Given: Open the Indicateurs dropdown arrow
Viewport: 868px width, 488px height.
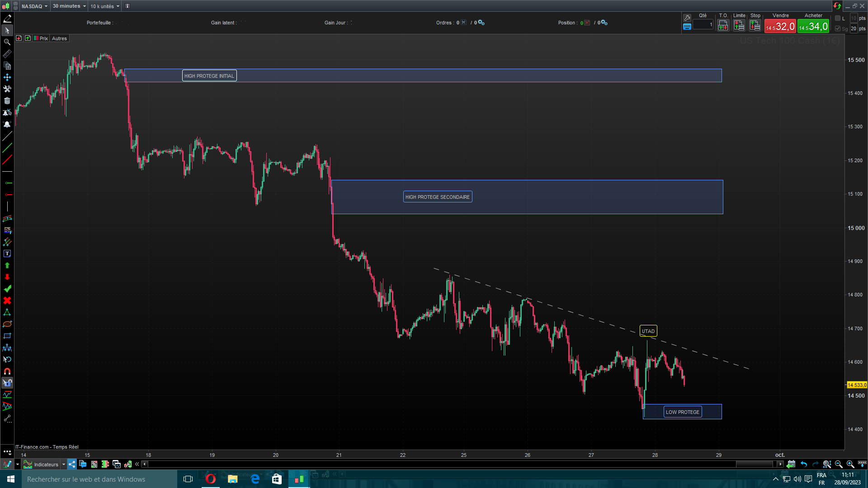Looking at the screenshot, I should click(x=64, y=464).
